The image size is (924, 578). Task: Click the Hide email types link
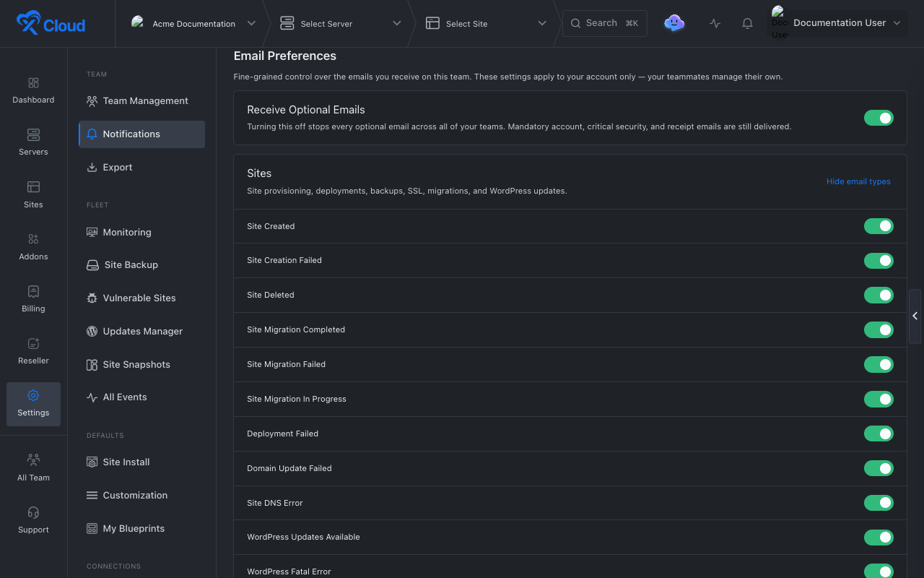coord(858,181)
